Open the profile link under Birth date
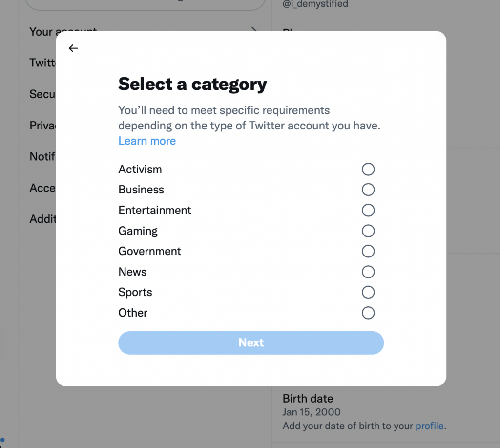The width and height of the screenshot is (500, 448). (x=429, y=426)
